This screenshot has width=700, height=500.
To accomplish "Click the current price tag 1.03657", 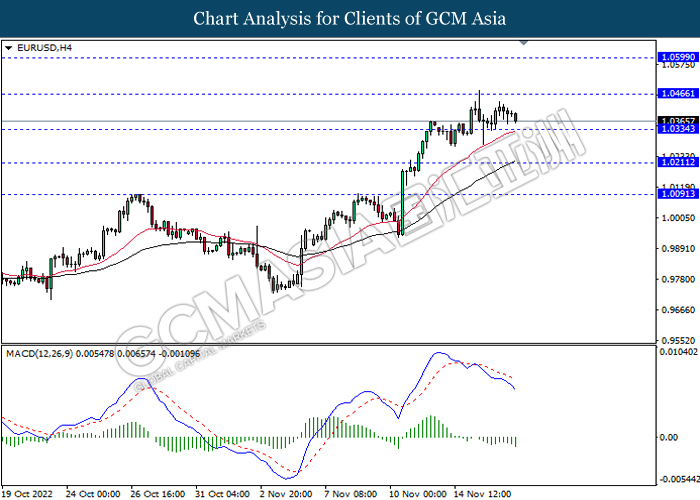I will 673,121.
